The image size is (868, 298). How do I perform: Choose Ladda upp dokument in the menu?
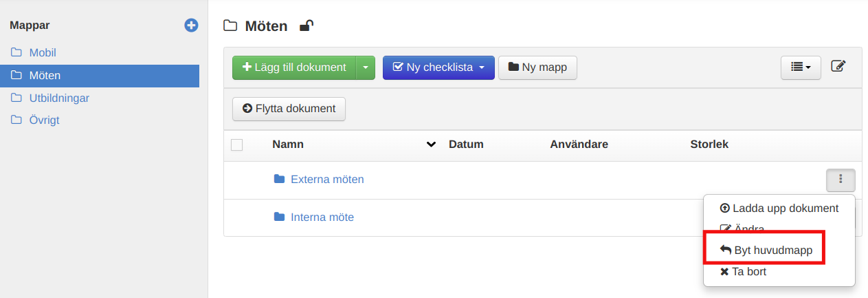(779, 209)
